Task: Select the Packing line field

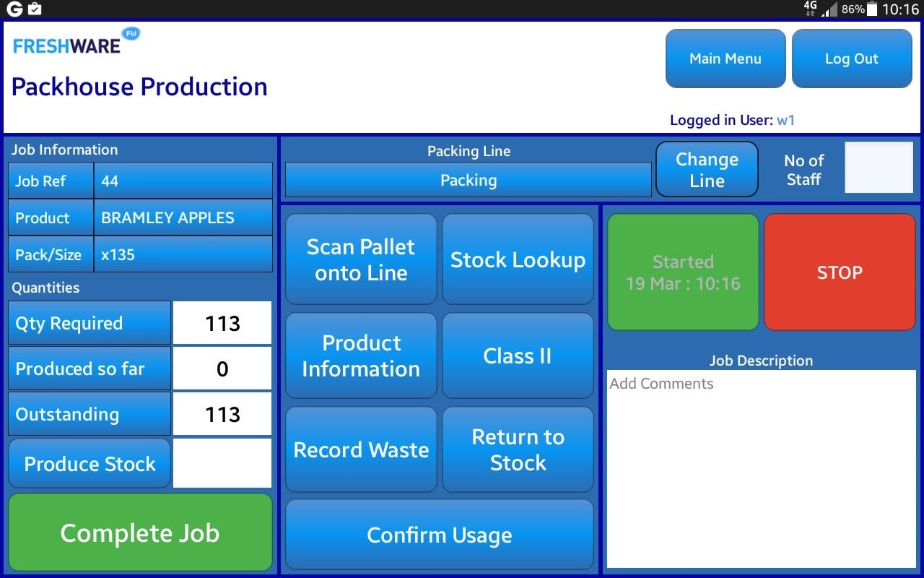Action: tap(467, 180)
